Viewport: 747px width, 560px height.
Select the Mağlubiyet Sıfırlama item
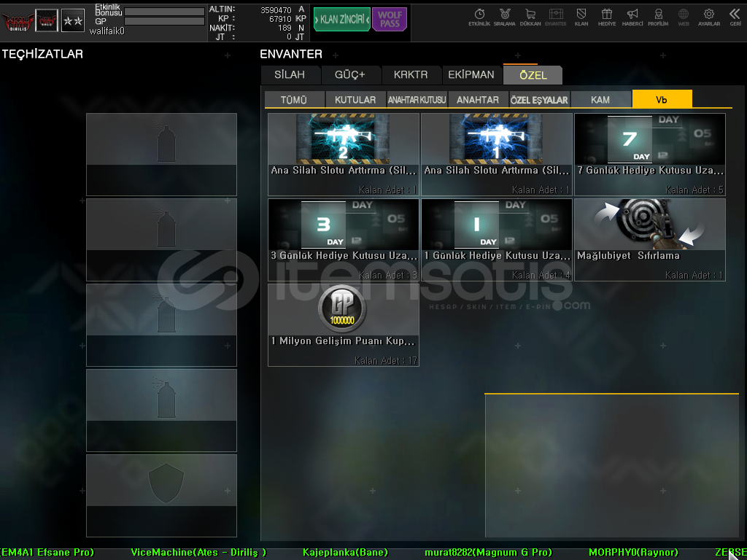tap(650, 239)
